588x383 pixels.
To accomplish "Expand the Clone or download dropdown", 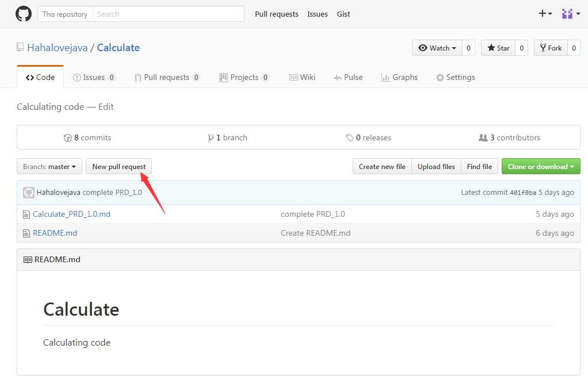I will 541,166.
